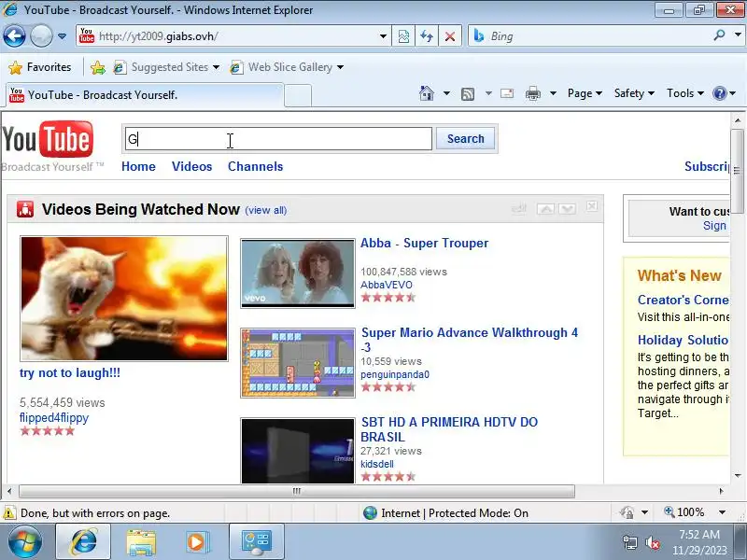Image resolution: width=747 pixels, height=560 pixels.
Task: Visit the AbbaVEVO channel link
Action: (387, 285)
